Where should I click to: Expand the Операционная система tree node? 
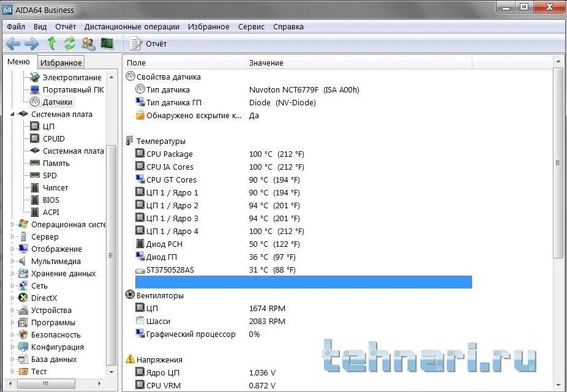tap(12, 225)
